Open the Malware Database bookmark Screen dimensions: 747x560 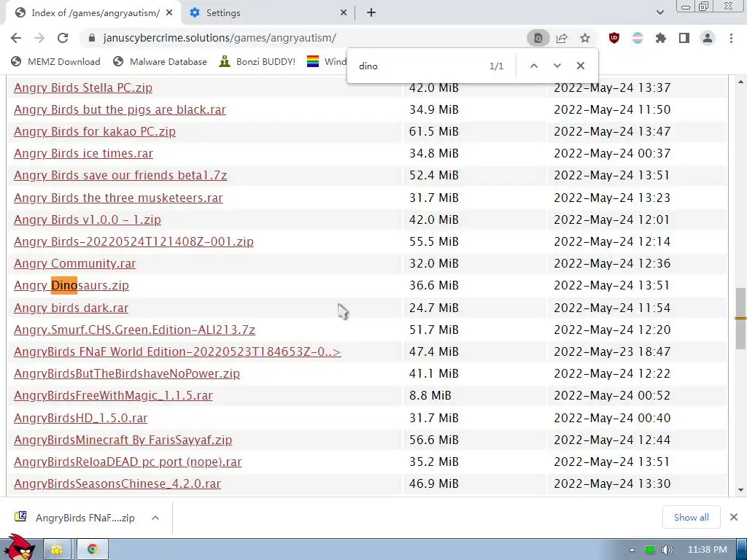click(160, 61)
